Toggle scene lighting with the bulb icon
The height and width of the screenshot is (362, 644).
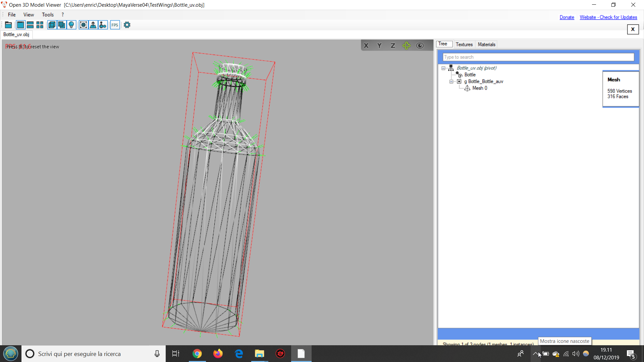pos(71,25)
